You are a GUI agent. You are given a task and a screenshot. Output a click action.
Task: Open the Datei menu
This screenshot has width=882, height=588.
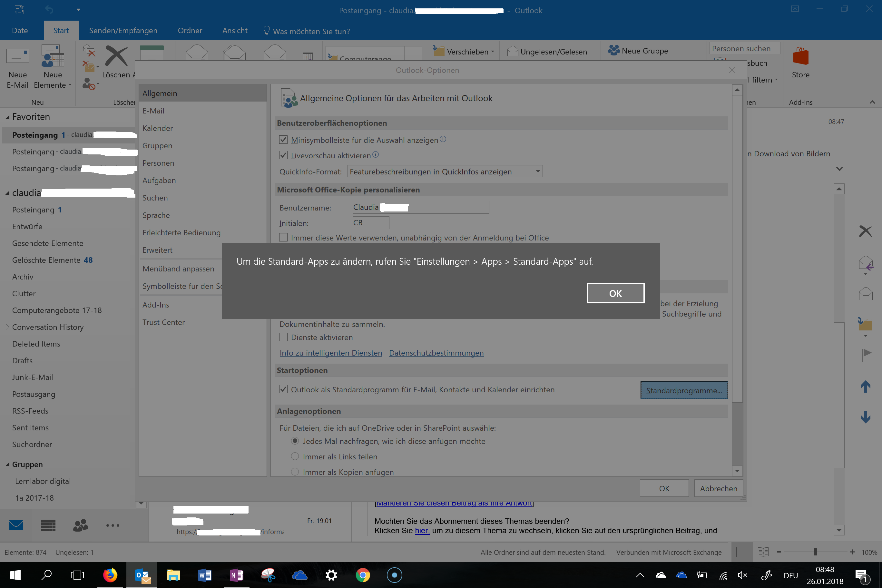click(21, 31)
